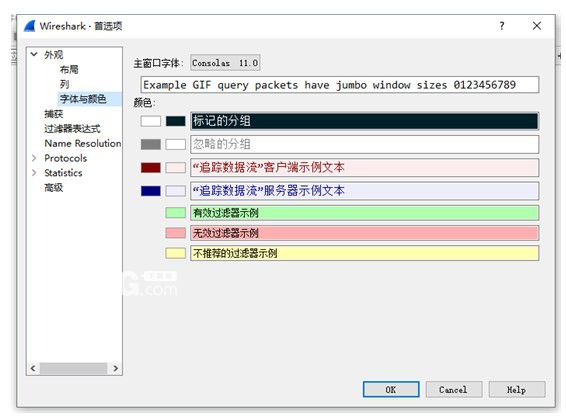Screen dimensions: 566x418
Task: Select 布局 in the preferences tree
Action: tap(69, 69)
